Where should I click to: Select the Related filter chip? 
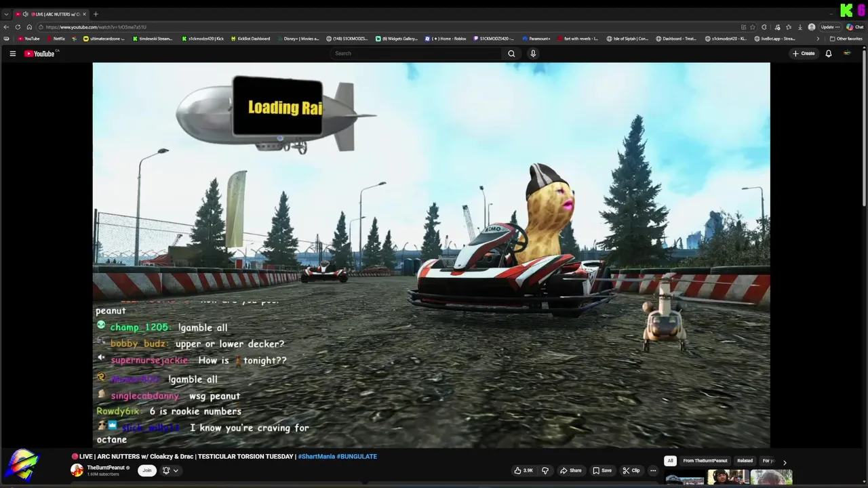click(745, 461)
